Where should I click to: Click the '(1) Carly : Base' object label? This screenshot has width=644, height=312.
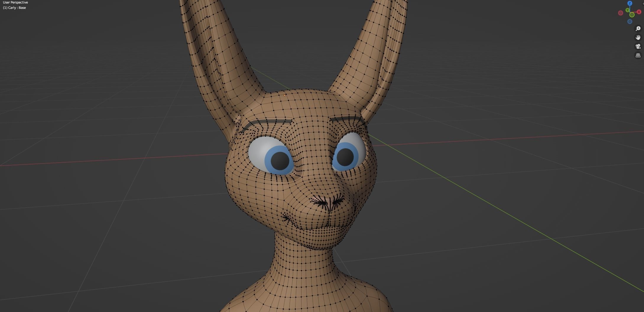(x=14, y=8)
